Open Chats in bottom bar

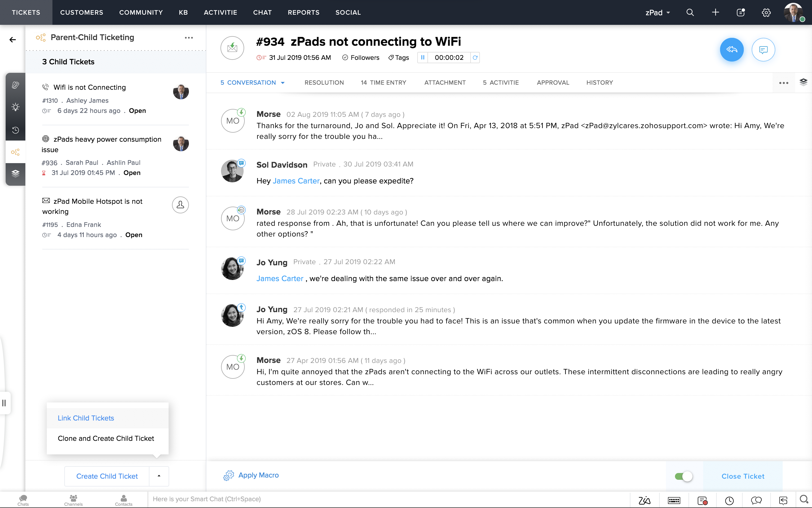click(x=23, y=500)
